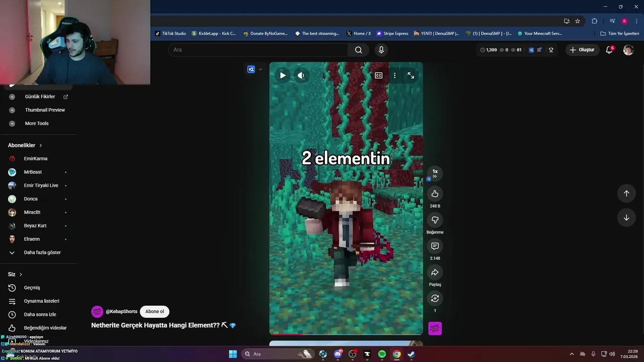The image size is (644, 362).
Task: Expand the Abonelikler section chevron
Action: click(x=40, y=145)
